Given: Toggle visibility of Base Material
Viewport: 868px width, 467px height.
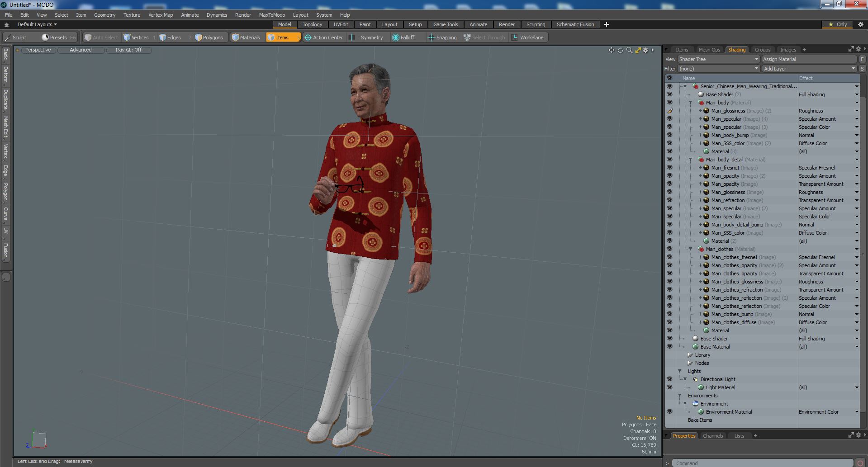Looking at the screenshot, I should click(669, 347).
